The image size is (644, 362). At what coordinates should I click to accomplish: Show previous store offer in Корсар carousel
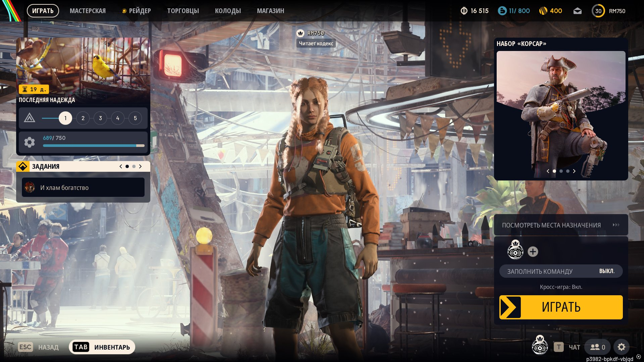[x=548, y=171]
